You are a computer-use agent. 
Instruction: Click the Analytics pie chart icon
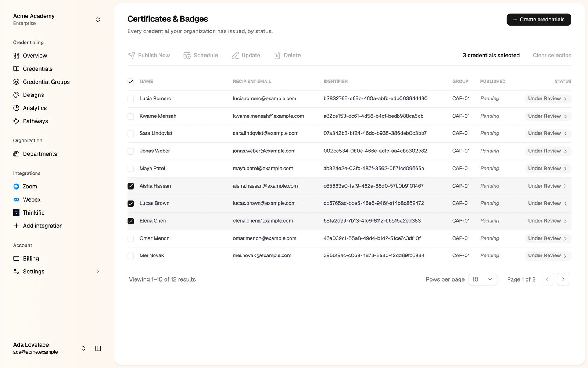pos(16,108)
